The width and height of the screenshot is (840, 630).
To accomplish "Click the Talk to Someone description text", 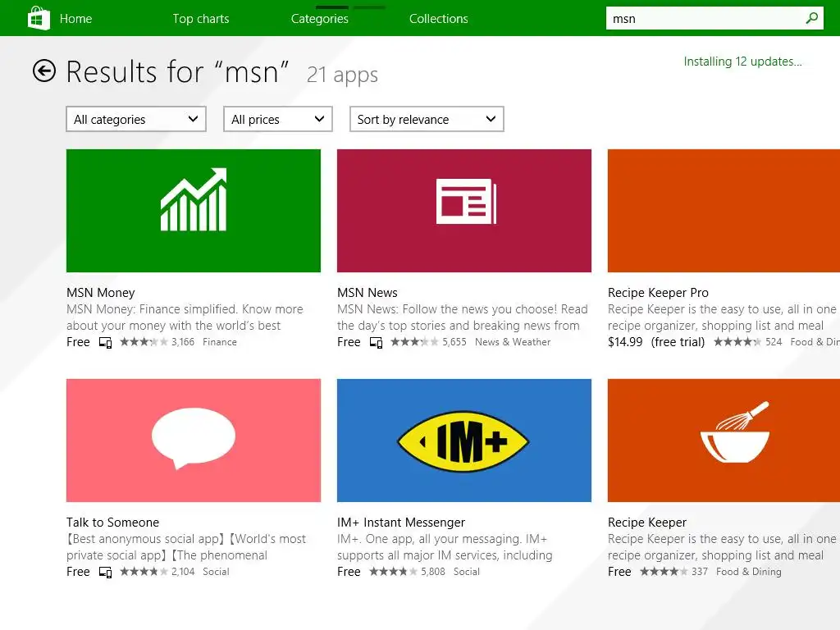I will [186, 547].
